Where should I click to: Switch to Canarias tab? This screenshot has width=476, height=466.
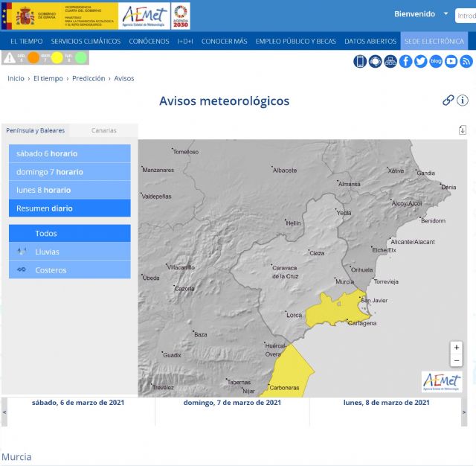click(x=104, y=130)
